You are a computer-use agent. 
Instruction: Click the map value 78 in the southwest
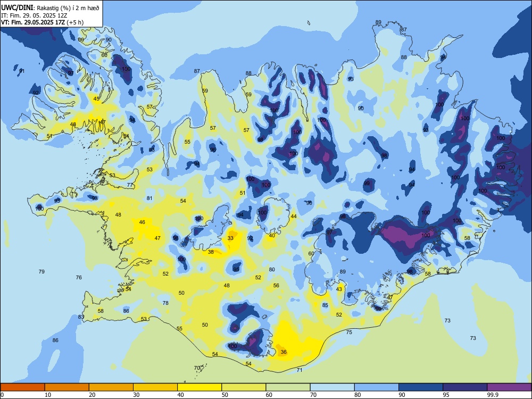tap(165, 303)
